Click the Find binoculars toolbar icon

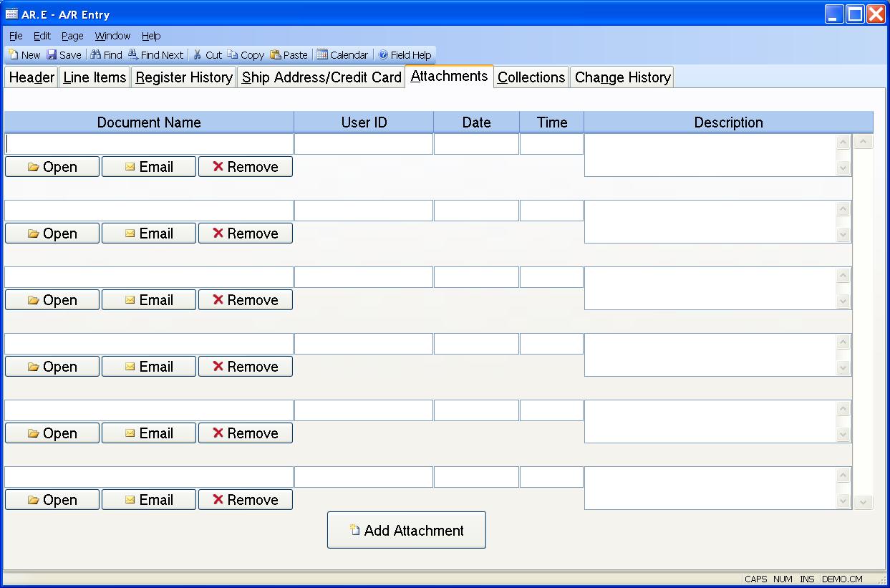point(95,55)
